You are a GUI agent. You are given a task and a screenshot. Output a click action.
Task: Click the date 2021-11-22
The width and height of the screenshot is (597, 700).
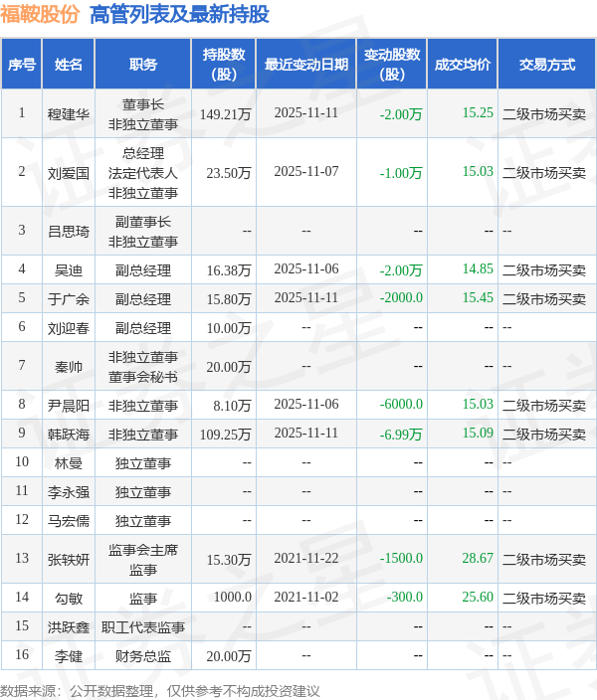tap(306, 558)
